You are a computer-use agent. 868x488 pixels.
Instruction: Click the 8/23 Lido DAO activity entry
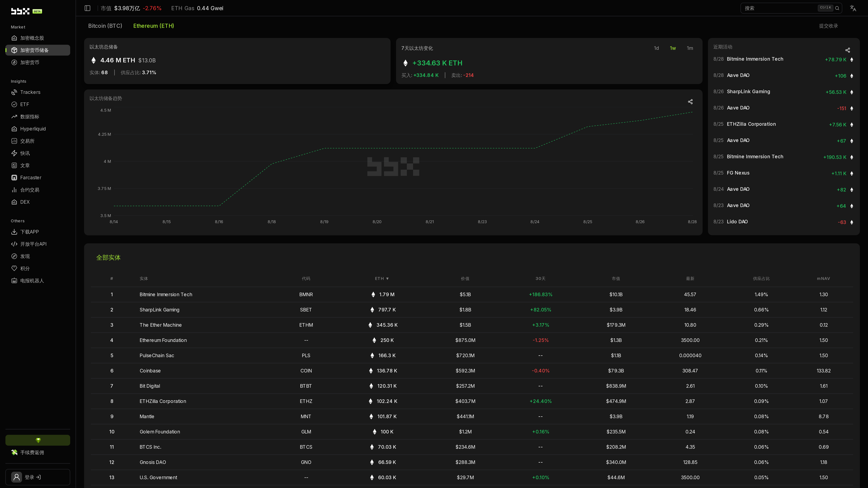pos(783,222)
